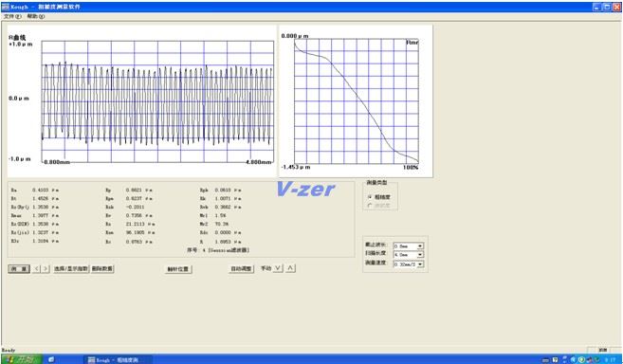Click the quick launch icon in taskbar
Viewport: 623px width, 364px height.
point(51,359)
